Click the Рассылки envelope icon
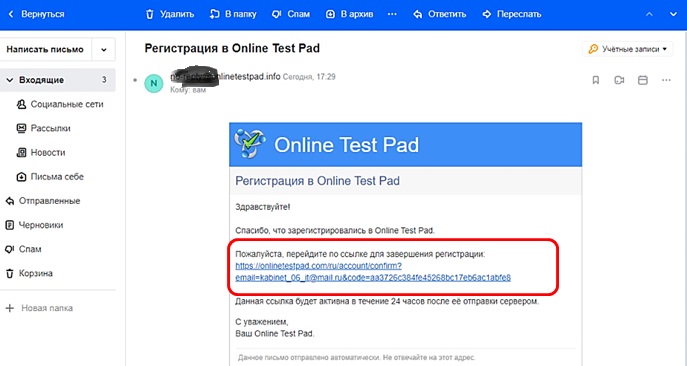687x366 pixels. point(21,128)
